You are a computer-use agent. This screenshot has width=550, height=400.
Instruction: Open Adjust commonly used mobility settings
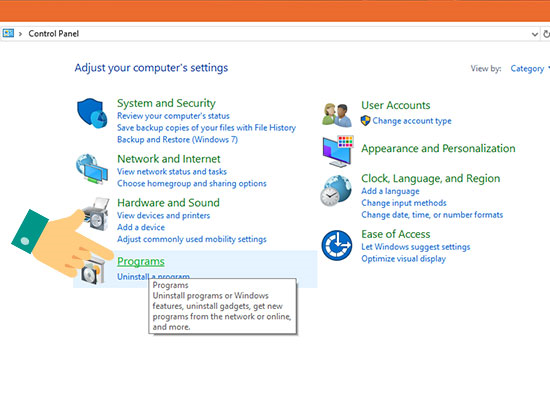click(192, 239)
